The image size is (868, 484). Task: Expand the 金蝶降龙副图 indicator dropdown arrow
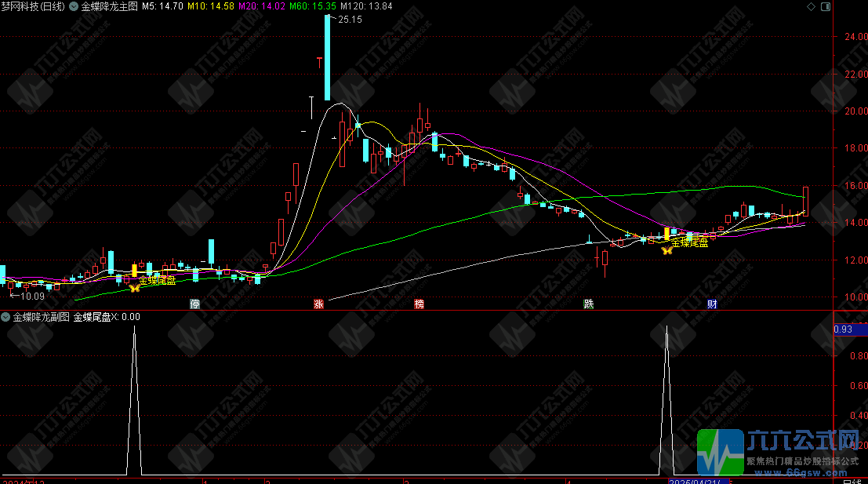click(5, 318)
